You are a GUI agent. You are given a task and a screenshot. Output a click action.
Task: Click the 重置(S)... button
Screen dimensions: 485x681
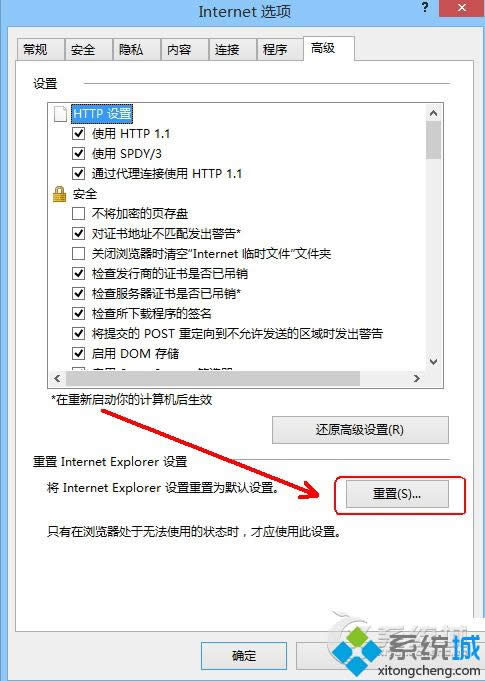tap(397, 494)
